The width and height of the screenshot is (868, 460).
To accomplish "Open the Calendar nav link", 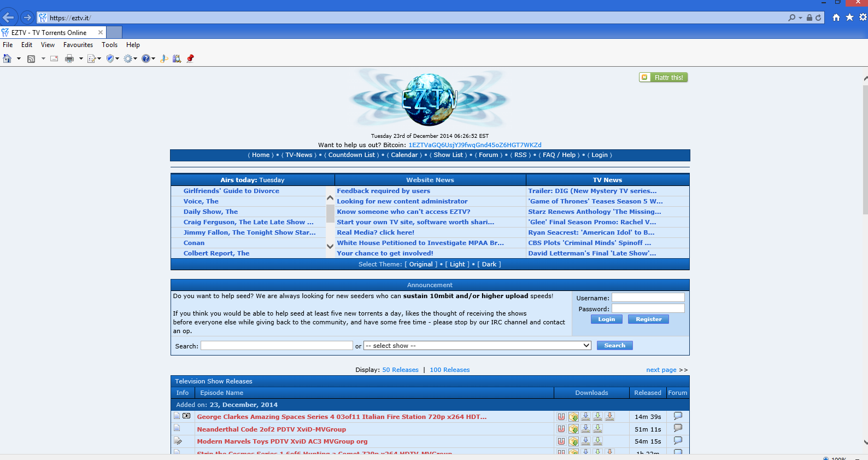I will [x=404, y=155].
